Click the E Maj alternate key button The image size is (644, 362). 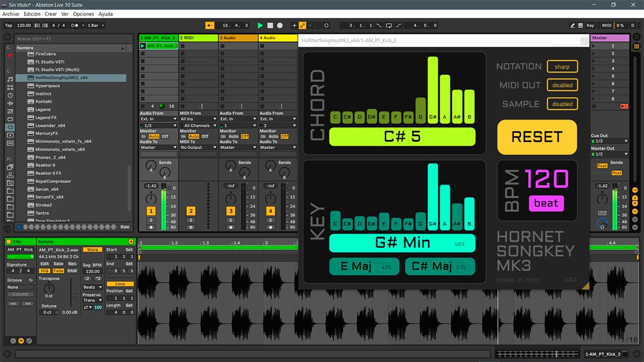pos(364,267)
